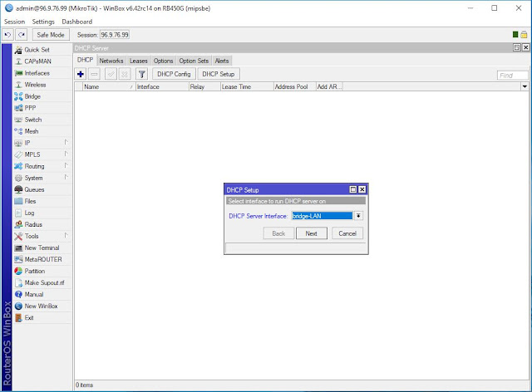The height and width of the screenshot is (392, 532).
Task: Click the Session address field
Action: point(115,35)
